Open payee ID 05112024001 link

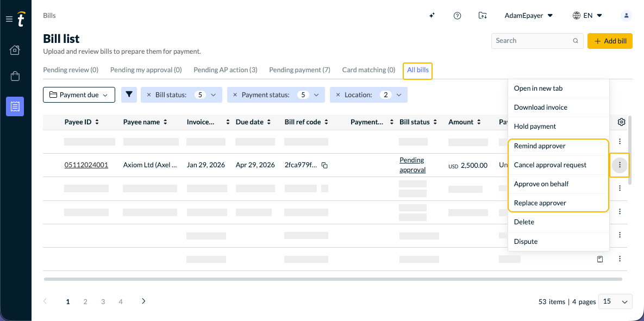pos(86,165)
